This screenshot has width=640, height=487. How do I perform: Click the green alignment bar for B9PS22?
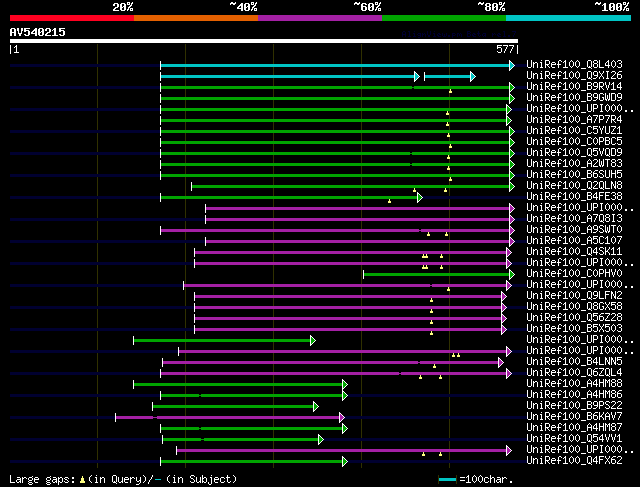pos(235,407)
